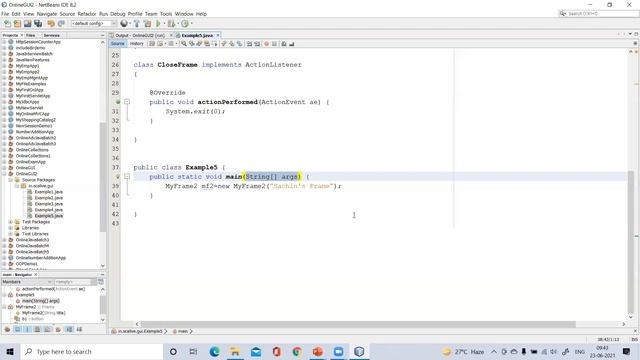This screenshot has width=640, height=360.
Task: Open Cortana circle icon in taskbar
Action: tap(173, 351)
